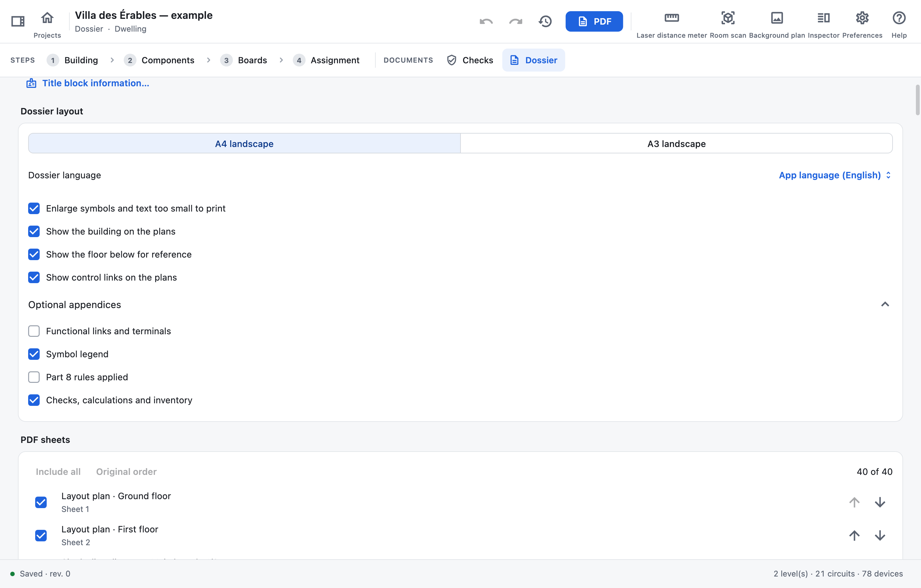
Task: Open revision history clock icon
Action: [x=545, y=21]
